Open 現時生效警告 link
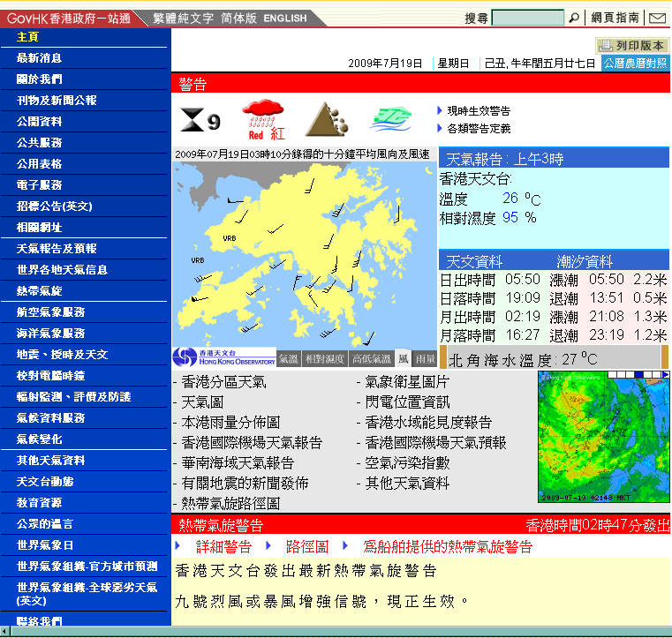Image resolution: width=672 pixels, height=638 pixels. 479,111
